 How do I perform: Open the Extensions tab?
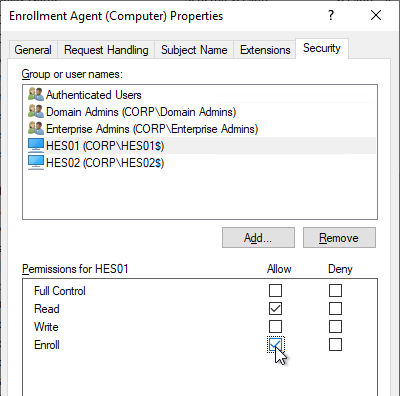(x=265, y=50)
